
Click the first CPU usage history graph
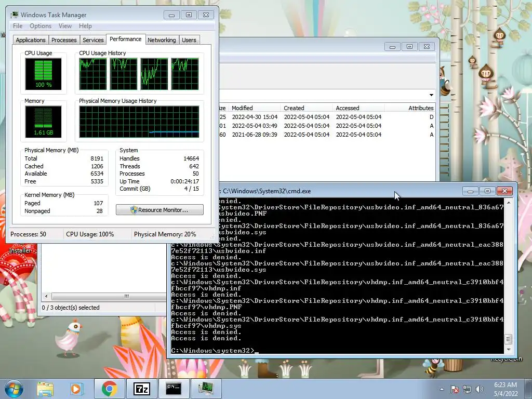click(x=93, y=74)
